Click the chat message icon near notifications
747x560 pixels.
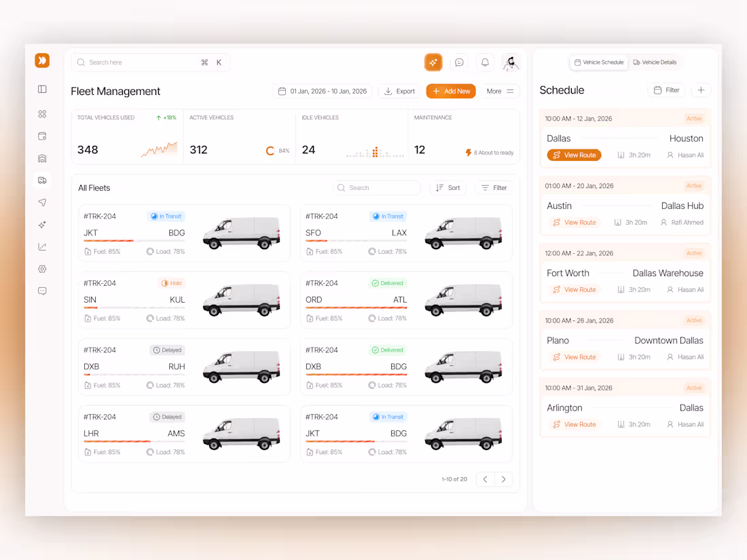coord(459,62)
